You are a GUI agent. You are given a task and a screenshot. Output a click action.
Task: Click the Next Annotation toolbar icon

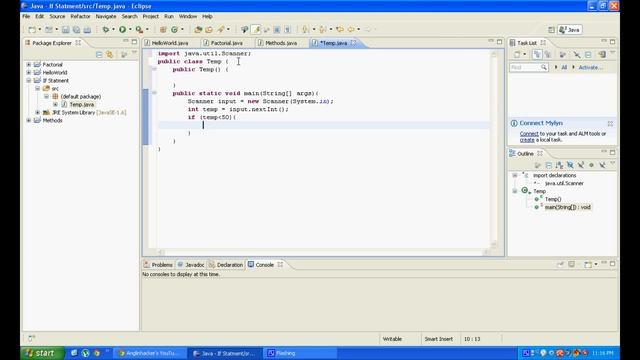[305, 29]
